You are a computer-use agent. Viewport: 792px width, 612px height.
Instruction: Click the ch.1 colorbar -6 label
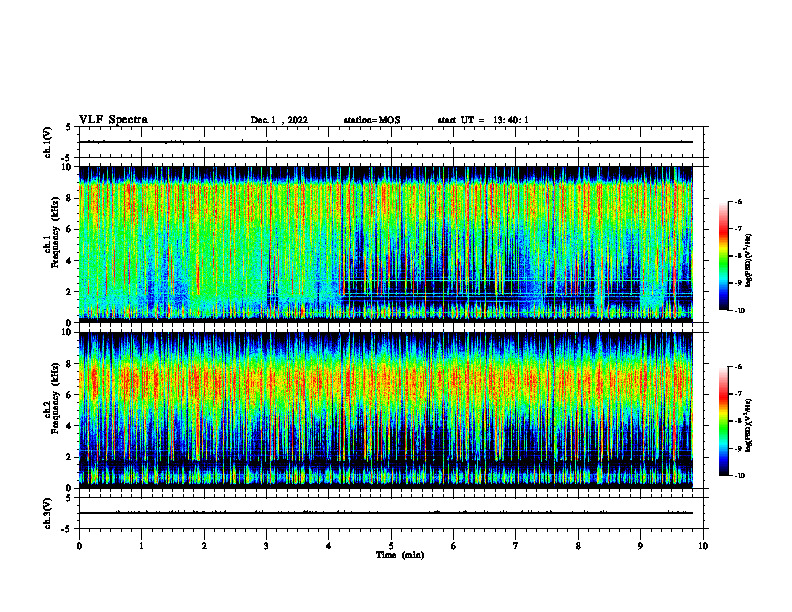[x=738, y=201]
